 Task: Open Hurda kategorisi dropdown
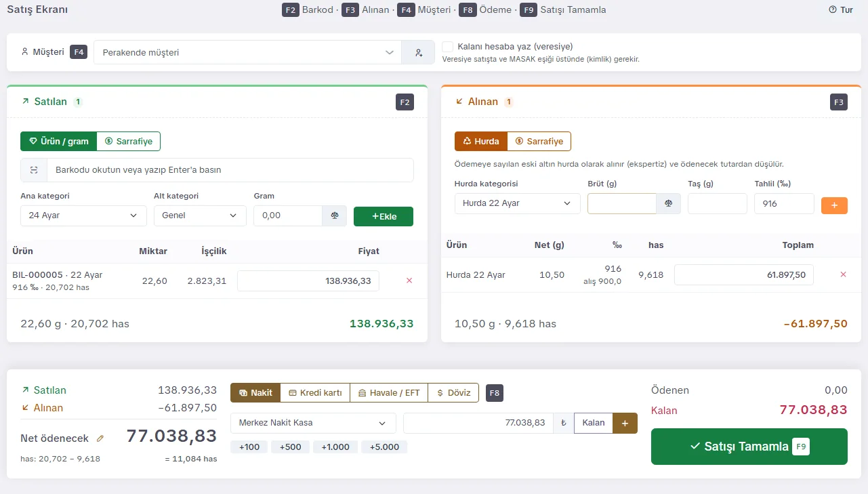tap(518, 203)
